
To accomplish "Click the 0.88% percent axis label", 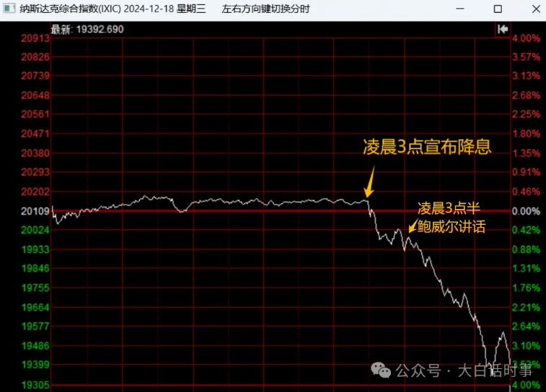I will point(526,249).
